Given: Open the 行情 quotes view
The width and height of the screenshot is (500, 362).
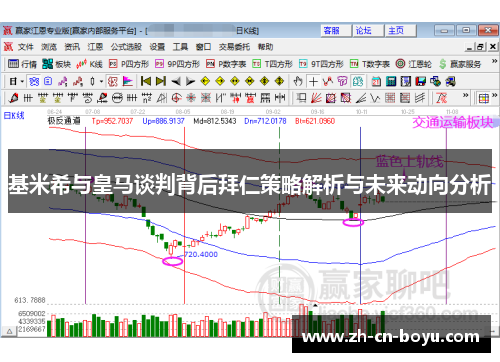Looking at the screenshot, I should [22, 64].
